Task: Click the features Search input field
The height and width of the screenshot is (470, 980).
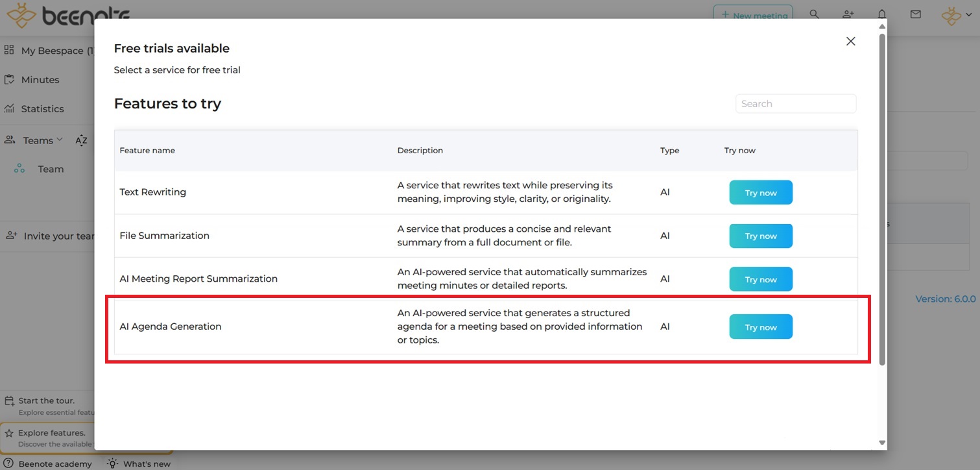Action: pyautogui.click(x=795, y=104)
